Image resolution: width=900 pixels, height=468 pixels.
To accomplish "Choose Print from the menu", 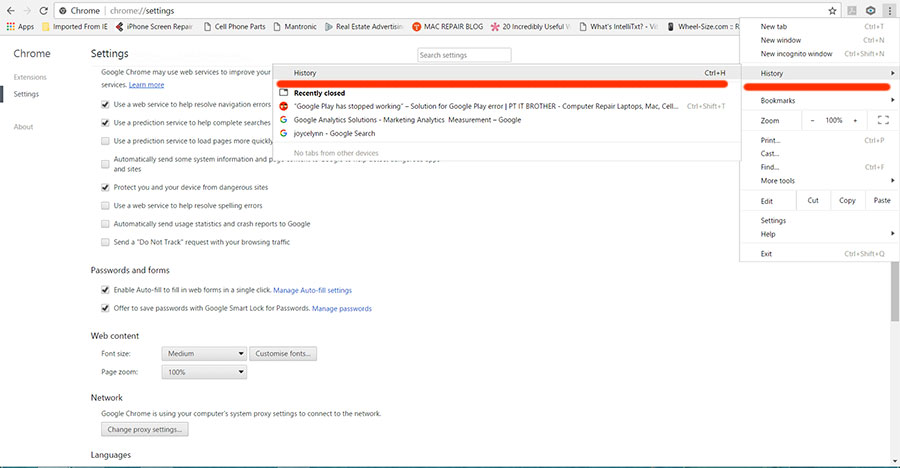I will [x=820, y=140].
